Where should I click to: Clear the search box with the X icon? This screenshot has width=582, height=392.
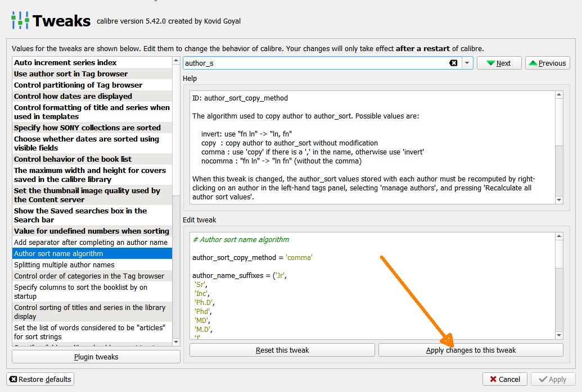pos(453,63)
